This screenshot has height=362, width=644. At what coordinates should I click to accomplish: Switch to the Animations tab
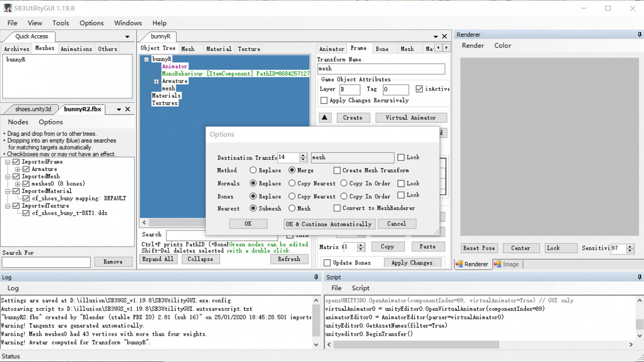click(x=76, y=49)
